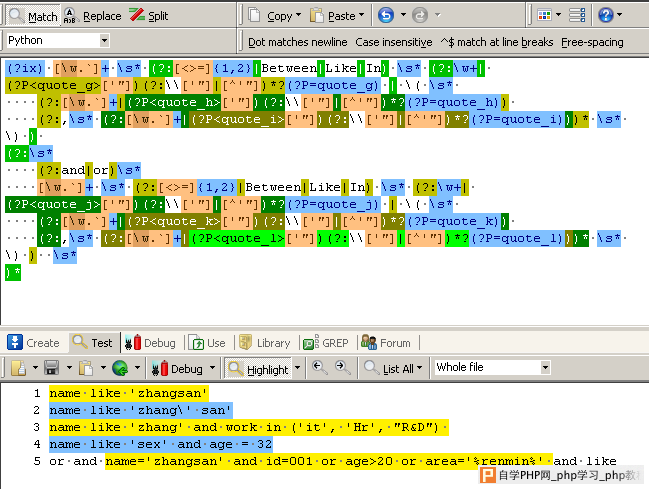Expand the new file dropdown arrow
The width and height of the screenshot is (649, 489).
(x=35, y=367)
